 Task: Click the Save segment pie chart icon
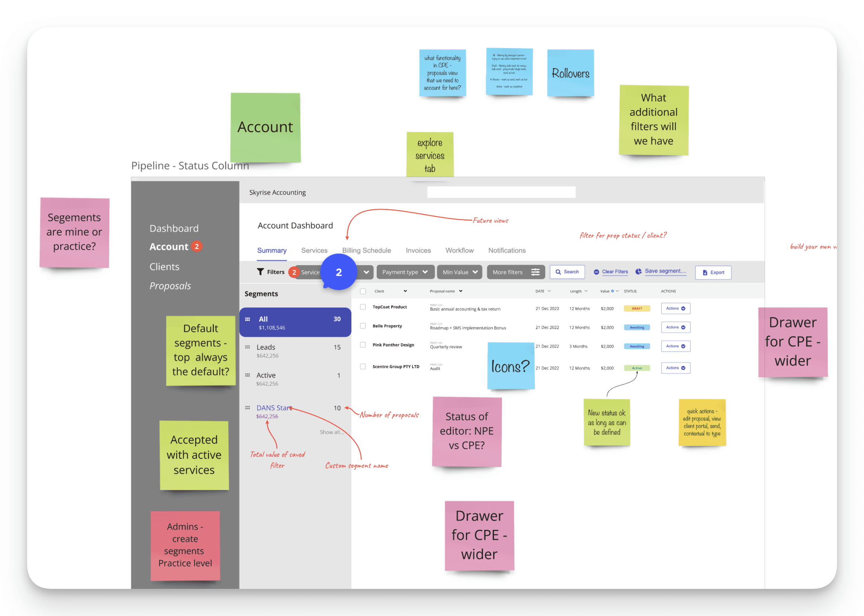tap(639, 272)
